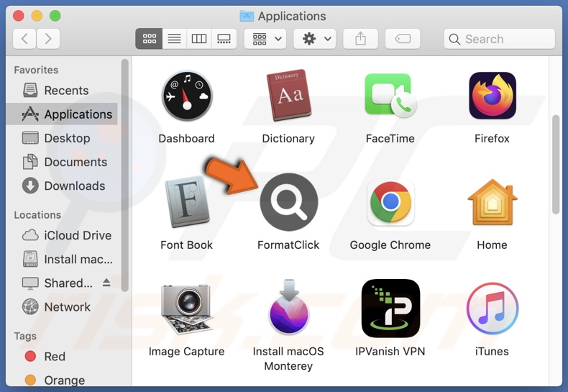Click the IPVanish VPN name label
The image size is (568, 392).
390,352
